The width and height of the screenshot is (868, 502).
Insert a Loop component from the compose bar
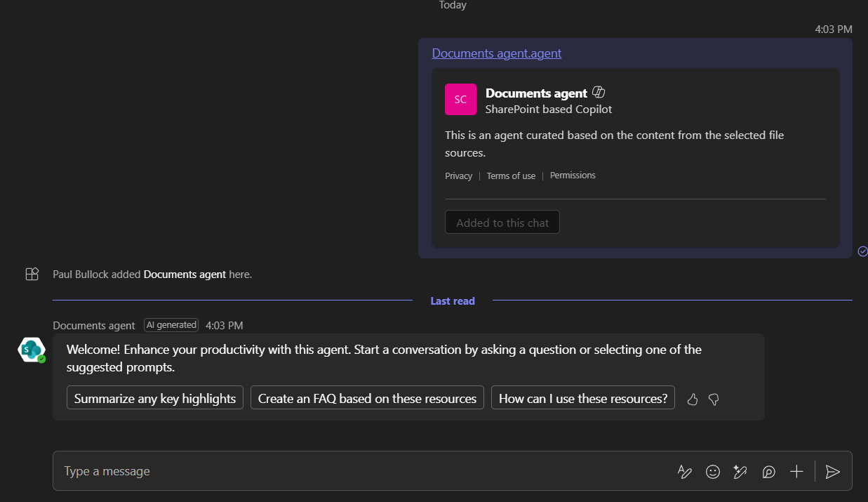[768, 471]
